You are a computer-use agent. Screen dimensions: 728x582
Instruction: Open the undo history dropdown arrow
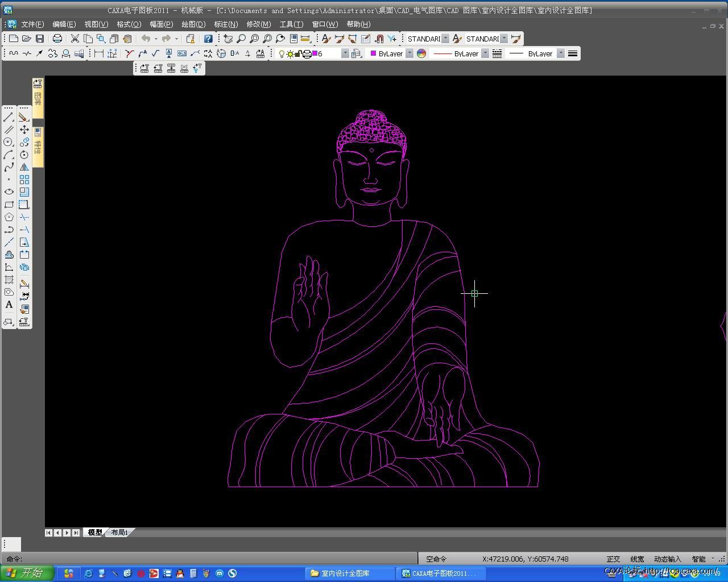click(156, 39)
